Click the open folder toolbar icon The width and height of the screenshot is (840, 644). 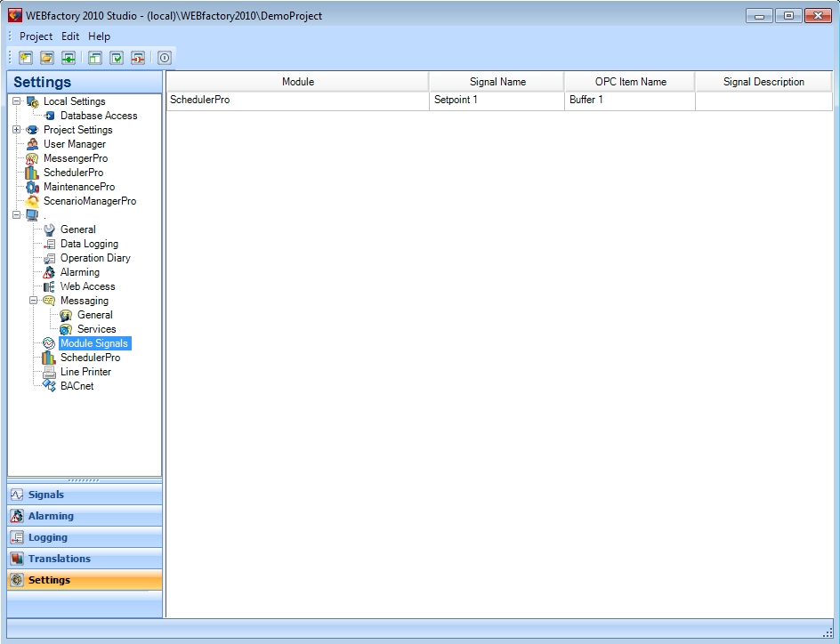tap(46, 59)
